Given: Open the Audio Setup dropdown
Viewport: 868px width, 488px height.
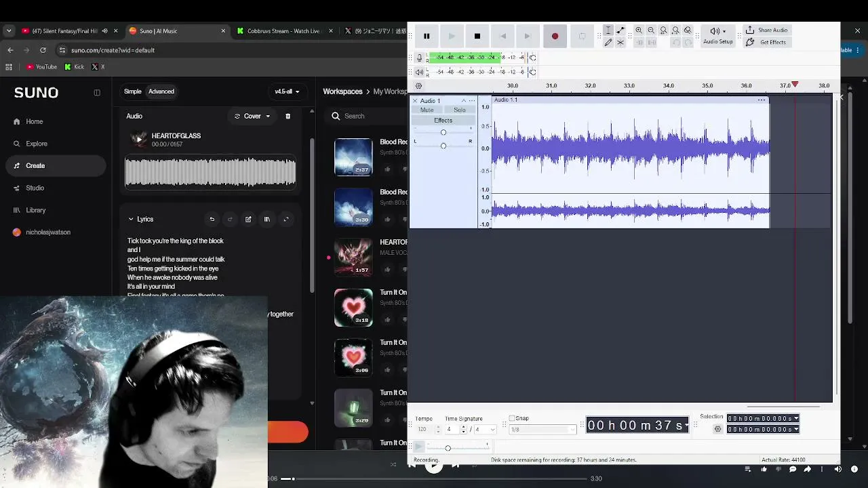Looking at the screenshot, I should 718,36.
